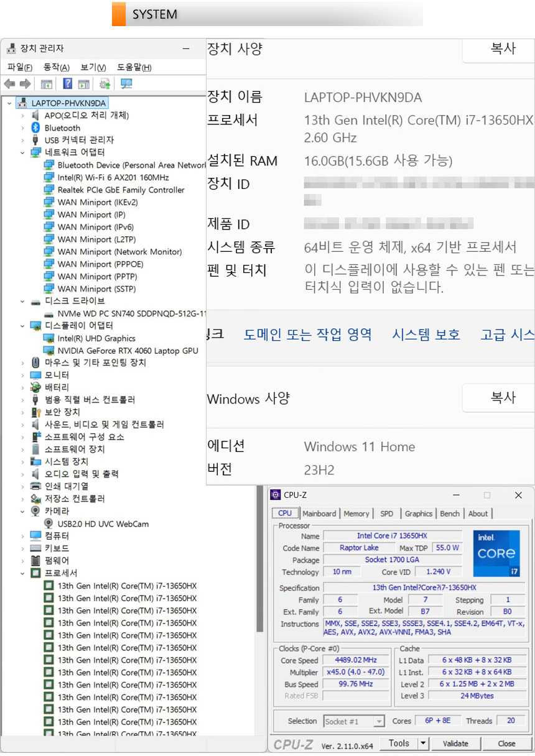Click the Core Speed 4489.02 MHz field
The width and height of the screenshot is (535, 756).
pos(355,660)
